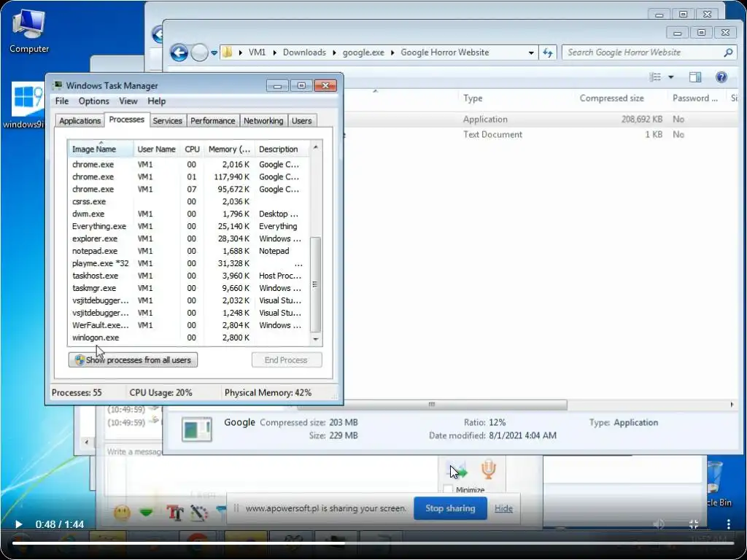
Task: Open the File menu in Task Manager
Action: [62, 101]
